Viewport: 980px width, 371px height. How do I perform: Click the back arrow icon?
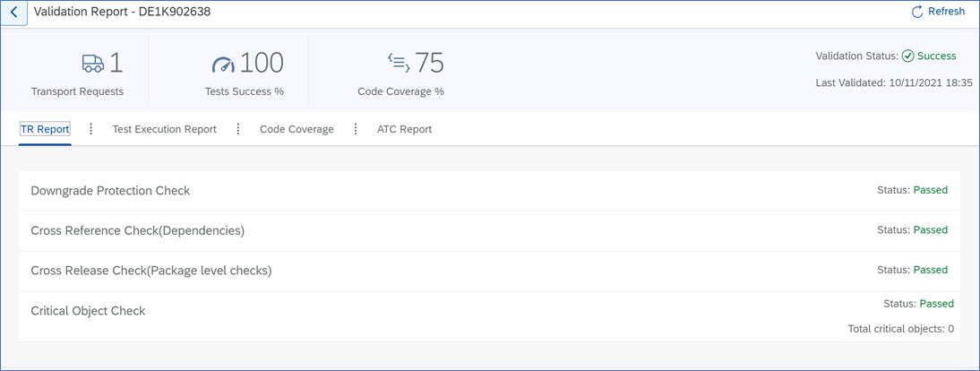pos(13,13)
